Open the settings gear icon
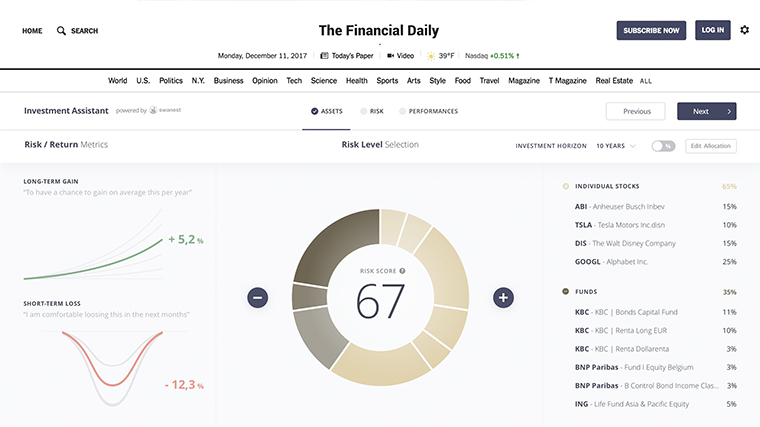 point(744,30)
